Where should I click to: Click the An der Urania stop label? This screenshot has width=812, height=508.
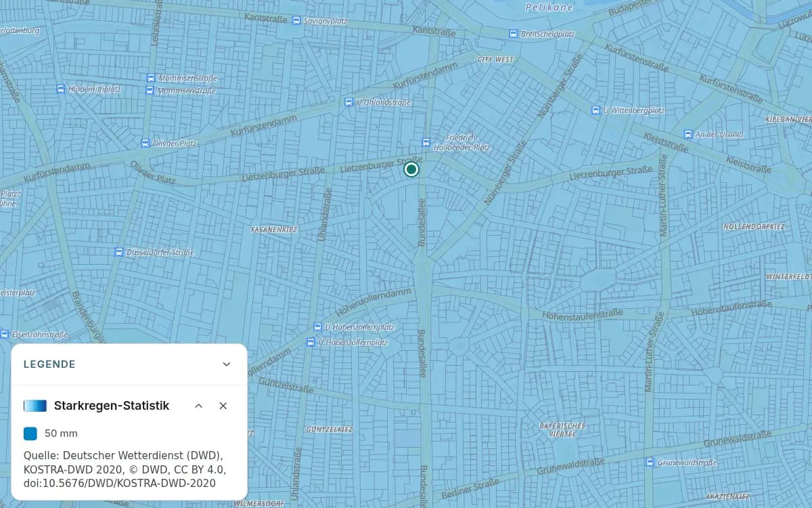coord(719,134)
